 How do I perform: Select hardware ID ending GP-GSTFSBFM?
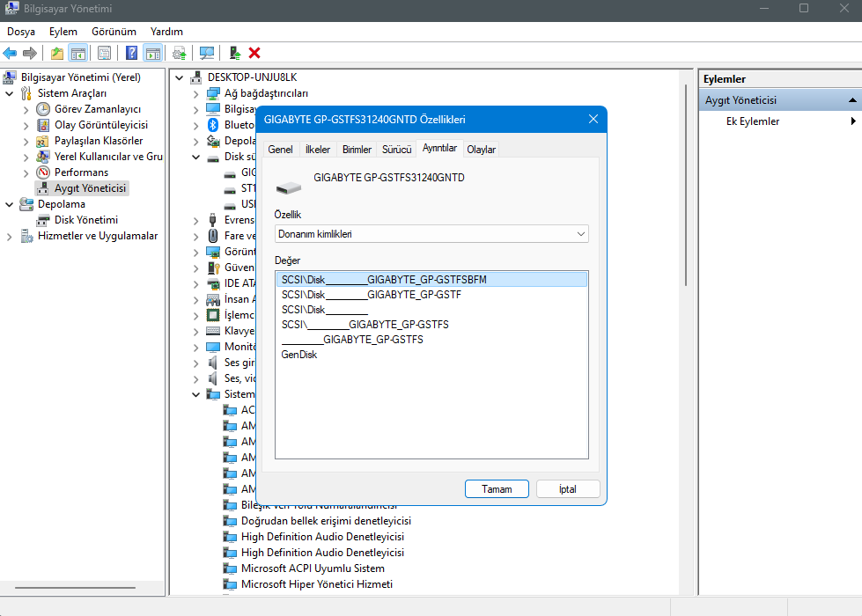431,280
